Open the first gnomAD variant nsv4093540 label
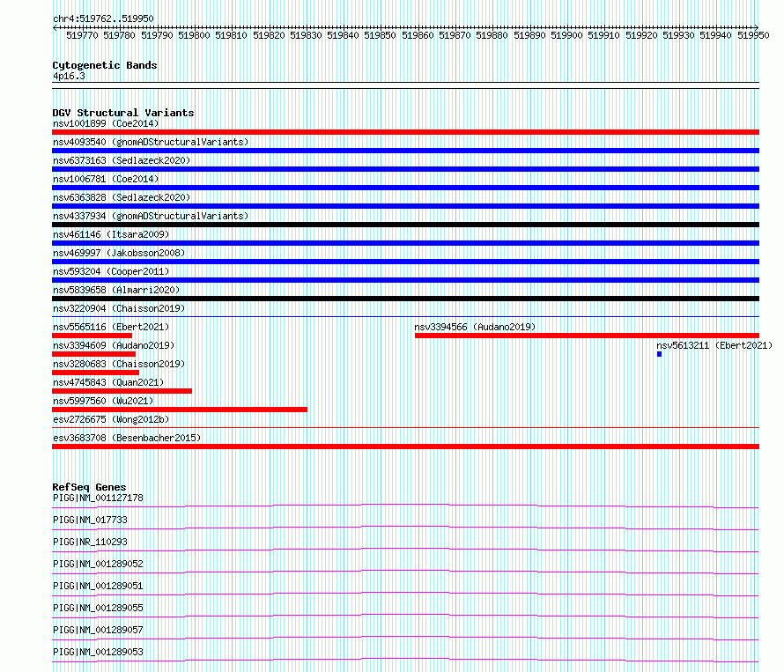Screen dimensions: 784x672 pos(151,142)
